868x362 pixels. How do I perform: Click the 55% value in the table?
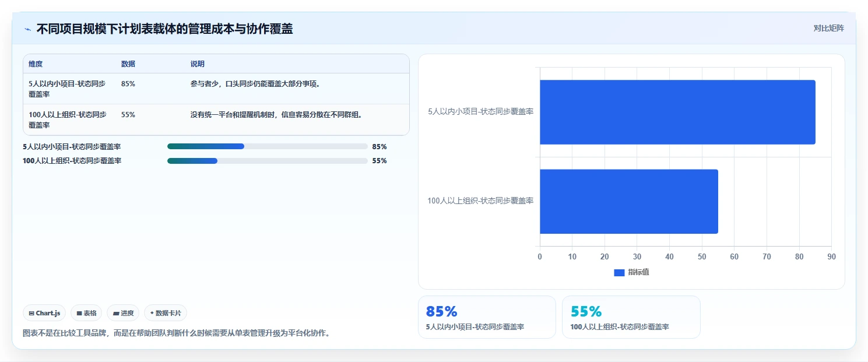pyautogui.click(x=128, y=115)
